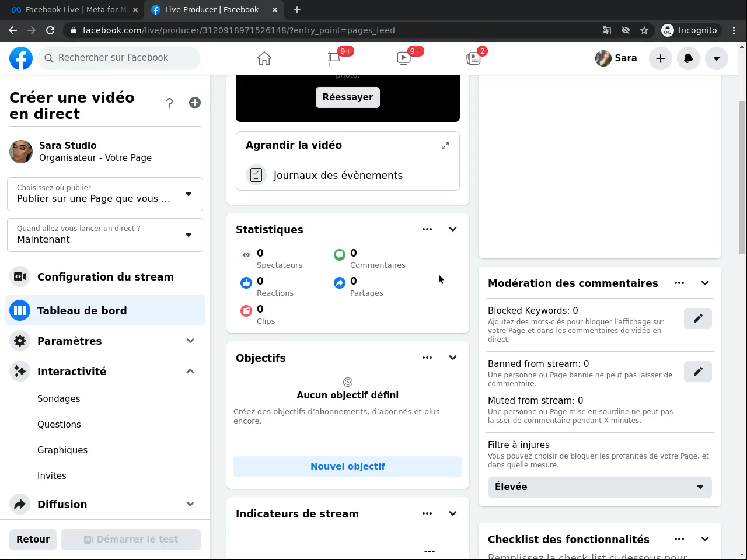Open Watch video icon in top nav
747x560 pixels.
pyautogui.click(x=403, y=58)
